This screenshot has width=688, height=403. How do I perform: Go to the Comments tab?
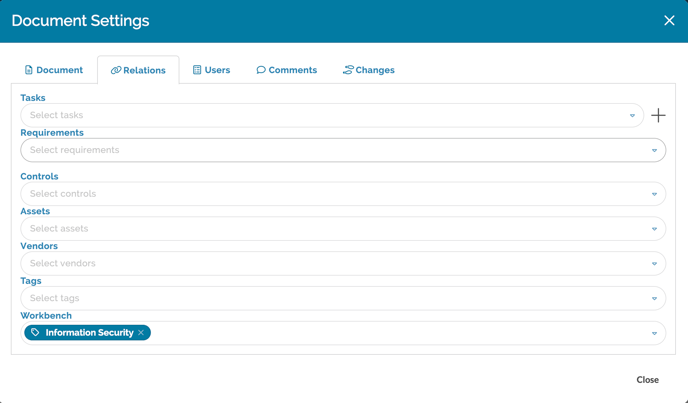pos(286,70)
